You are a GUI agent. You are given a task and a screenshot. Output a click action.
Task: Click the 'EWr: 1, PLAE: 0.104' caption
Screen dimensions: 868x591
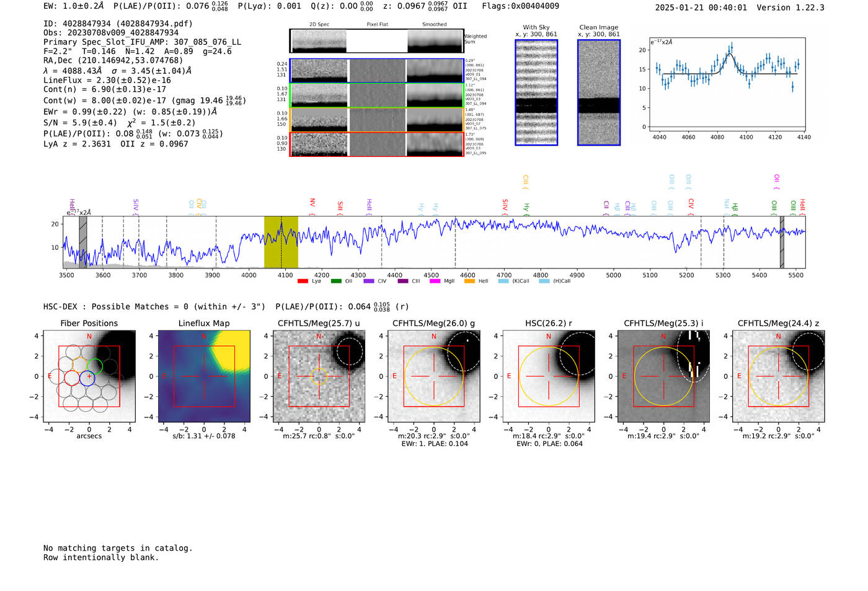[x=434, y=443]
